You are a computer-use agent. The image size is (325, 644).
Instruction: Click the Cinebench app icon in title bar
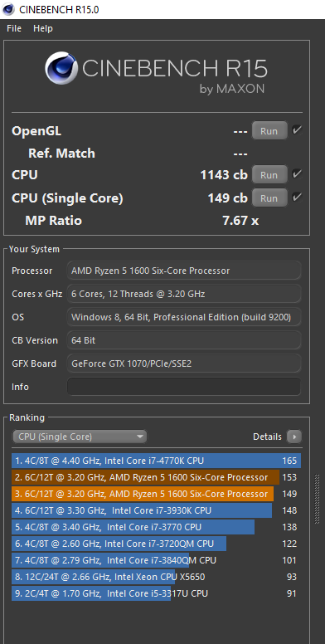coord(8,9)
